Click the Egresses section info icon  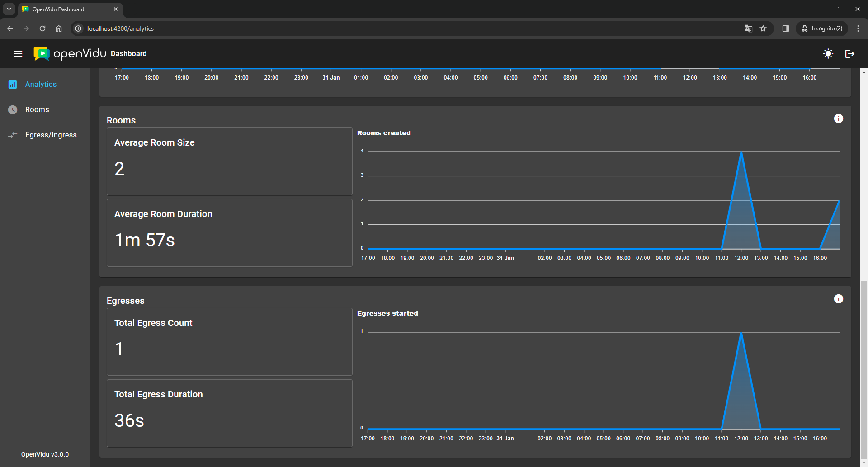[x=838, y=299]
